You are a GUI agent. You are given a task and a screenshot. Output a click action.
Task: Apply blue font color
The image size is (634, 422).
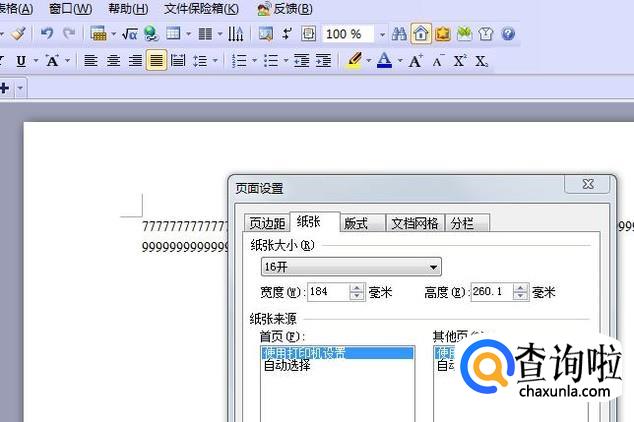(385, 61)
